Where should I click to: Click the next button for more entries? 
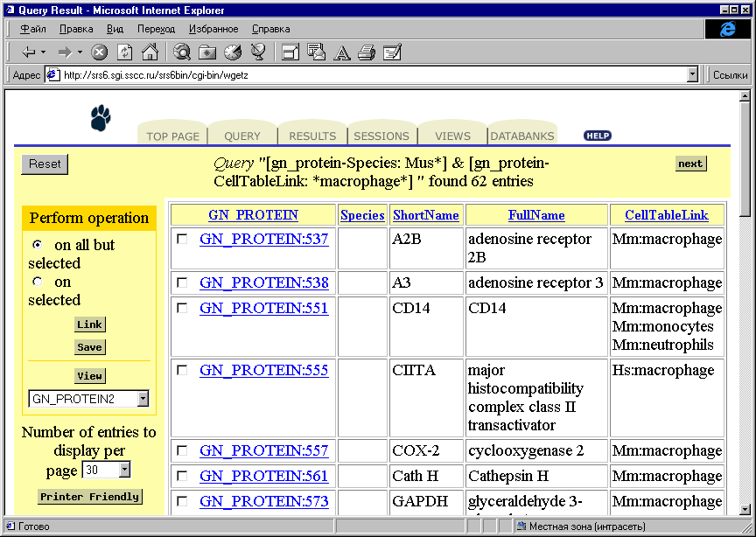pyautogui.click(x=690, y=164)
